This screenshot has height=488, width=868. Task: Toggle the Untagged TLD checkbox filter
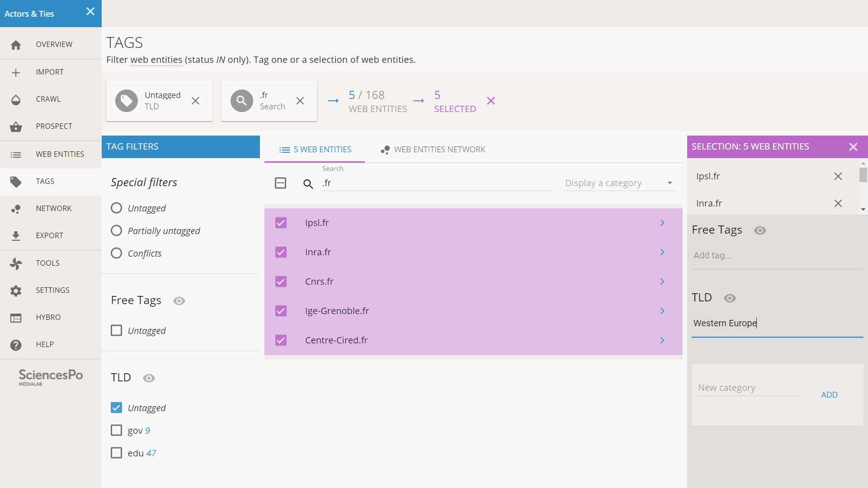[x=116, y=408]
